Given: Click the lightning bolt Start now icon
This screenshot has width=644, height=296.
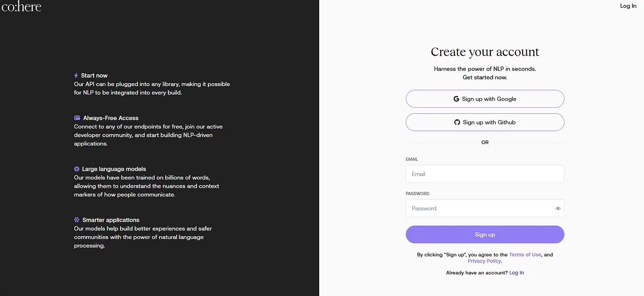Looking at the screenshot, I should (76, 75).
